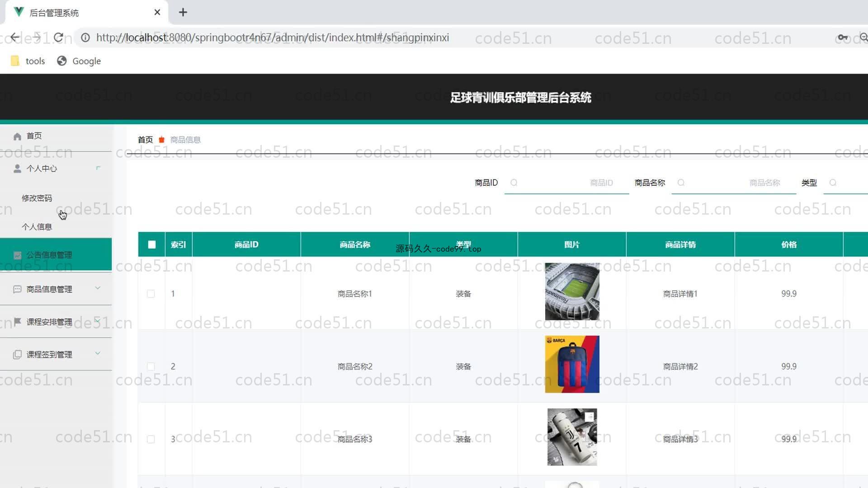Click search icon in 商品ID field
Viewport: 868px width, 488px height.
point(514,183)
